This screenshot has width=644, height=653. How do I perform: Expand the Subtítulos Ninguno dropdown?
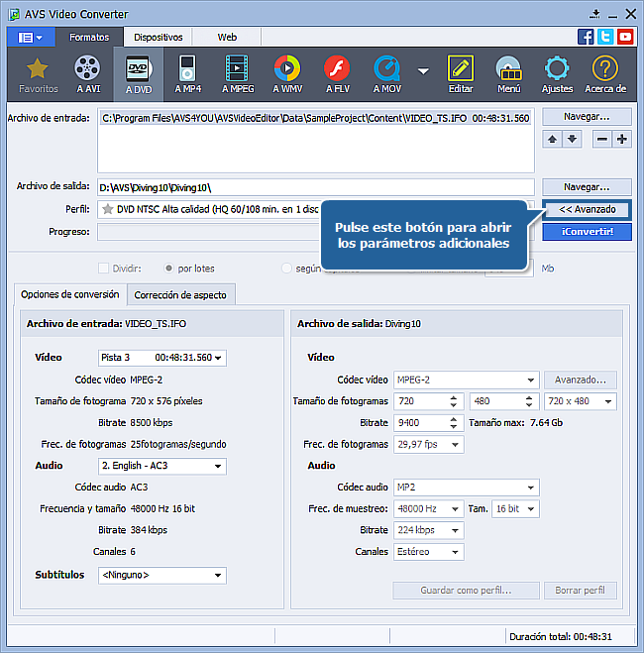pyautogui.click(x=161, y=575)
